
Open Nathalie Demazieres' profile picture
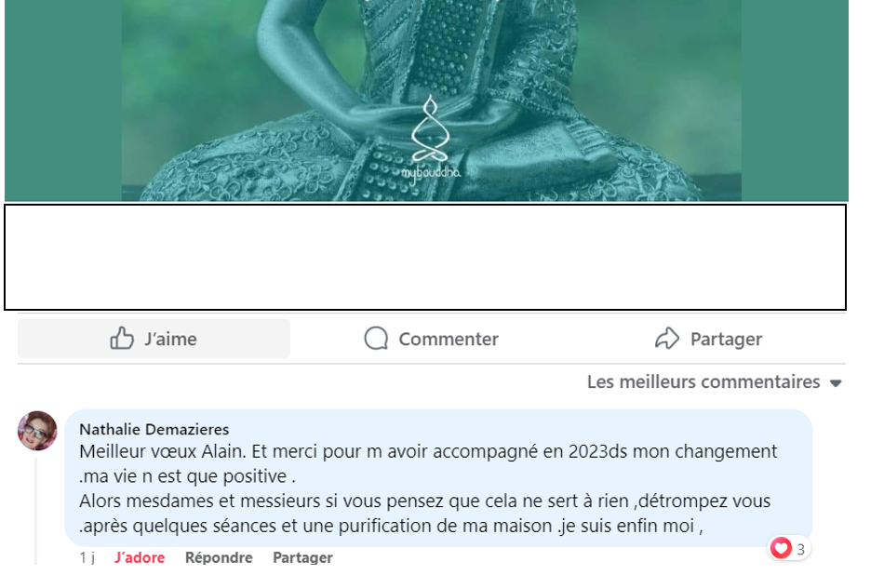pyautogui.click(x=37, y=431)
